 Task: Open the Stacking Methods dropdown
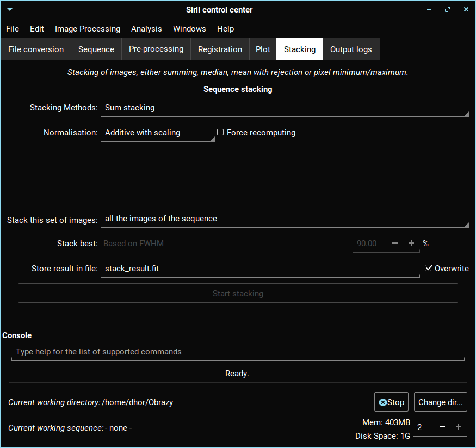coord(285,108)
